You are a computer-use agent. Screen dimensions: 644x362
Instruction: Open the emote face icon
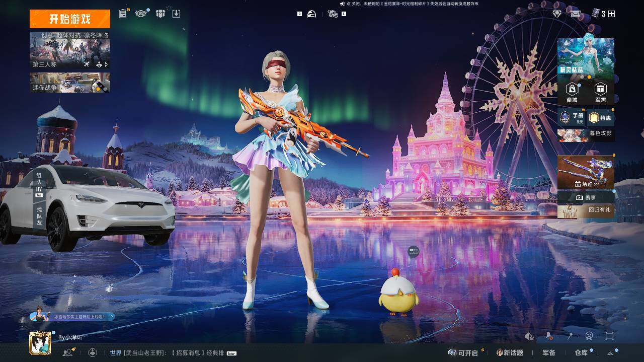(589, 336)
